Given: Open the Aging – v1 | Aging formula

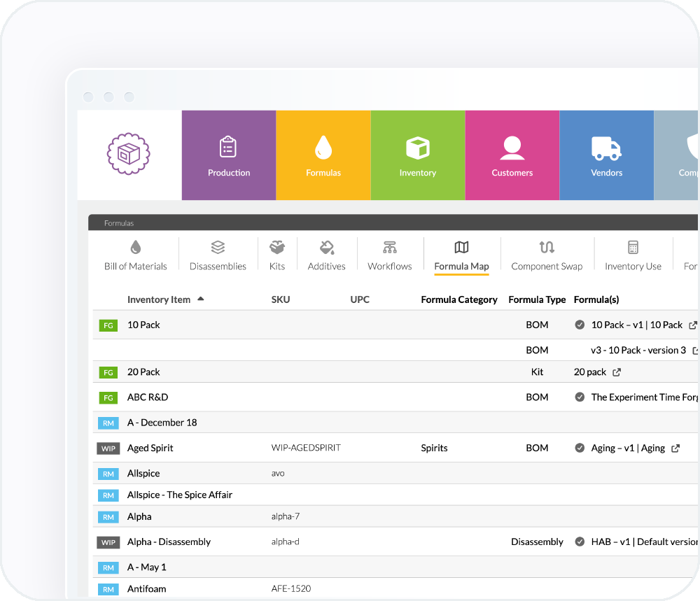Looking at the screenshot, I should pyautogui.click(x=628, y=448).
